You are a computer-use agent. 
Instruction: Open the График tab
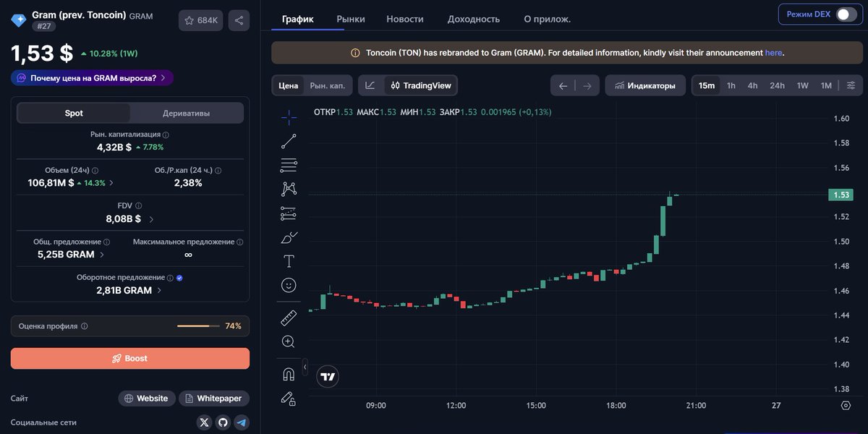point(297,19)
